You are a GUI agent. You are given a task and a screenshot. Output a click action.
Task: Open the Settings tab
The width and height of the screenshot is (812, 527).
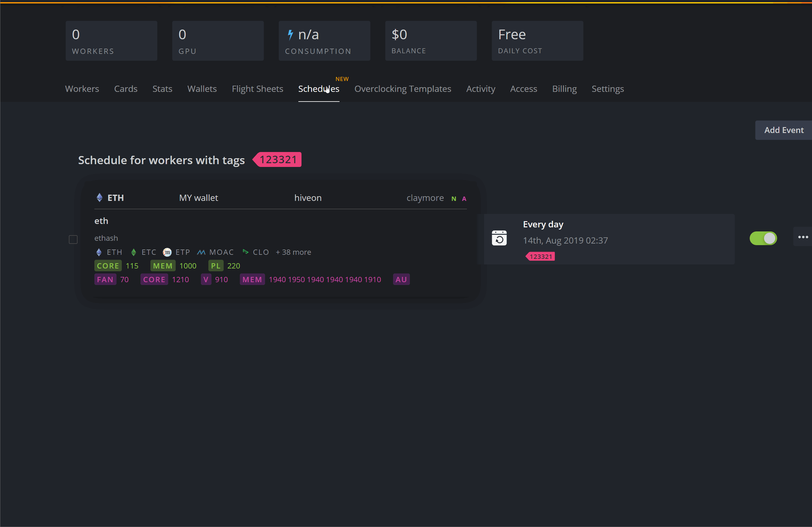pyautogui.click(x=608, y=89)
